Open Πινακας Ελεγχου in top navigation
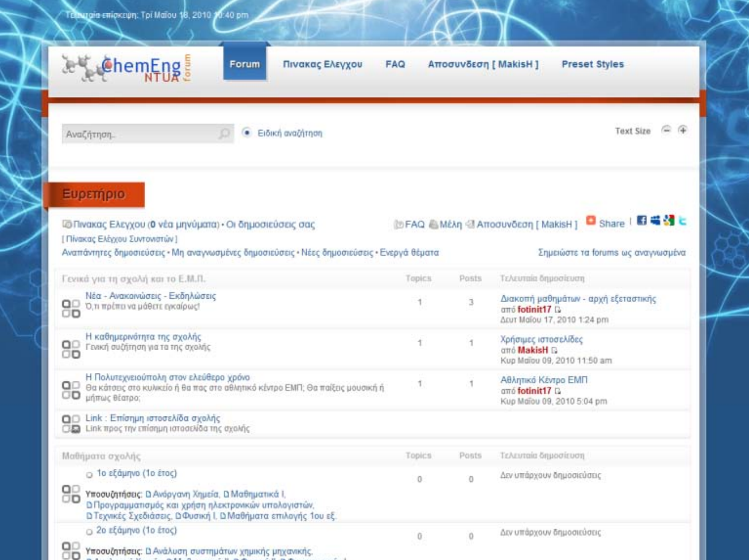749x560 pixels. tap(322, 64)
